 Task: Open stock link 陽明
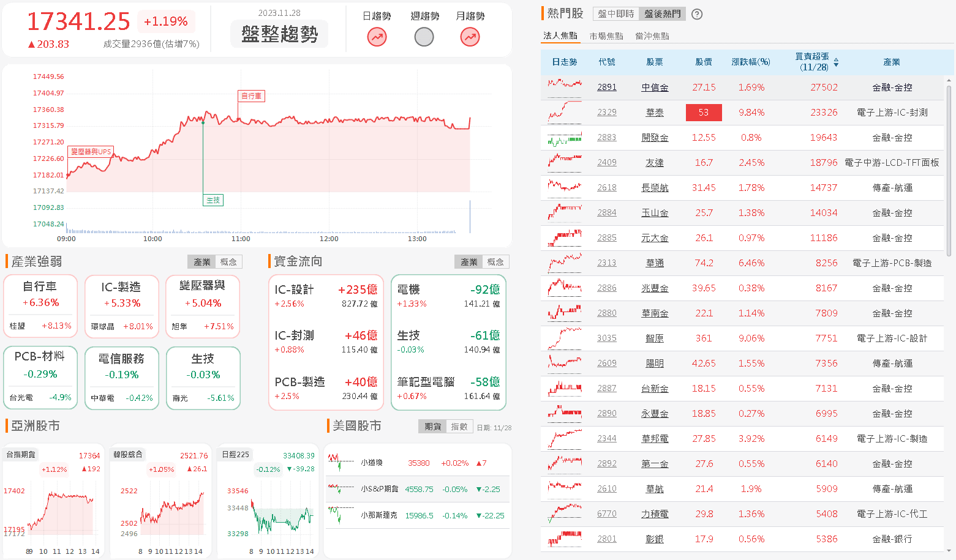tap(655, 364)
